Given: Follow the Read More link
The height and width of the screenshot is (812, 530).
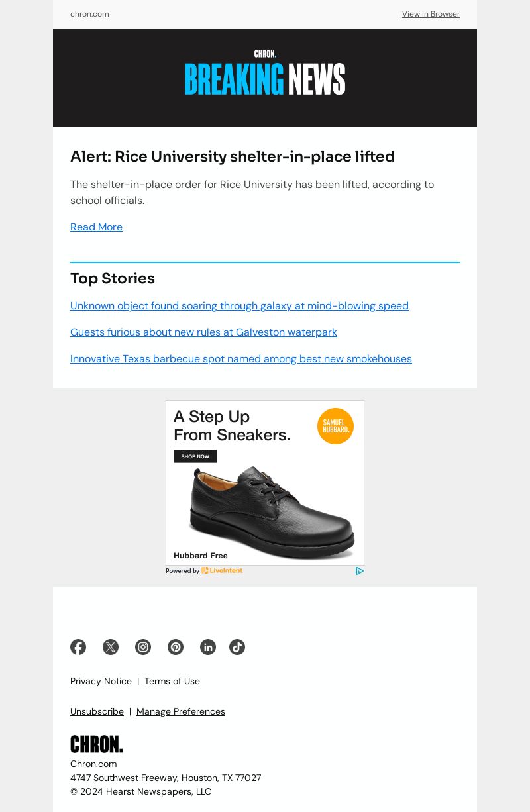Looking at the screenshot, I should tap(96, 227).
